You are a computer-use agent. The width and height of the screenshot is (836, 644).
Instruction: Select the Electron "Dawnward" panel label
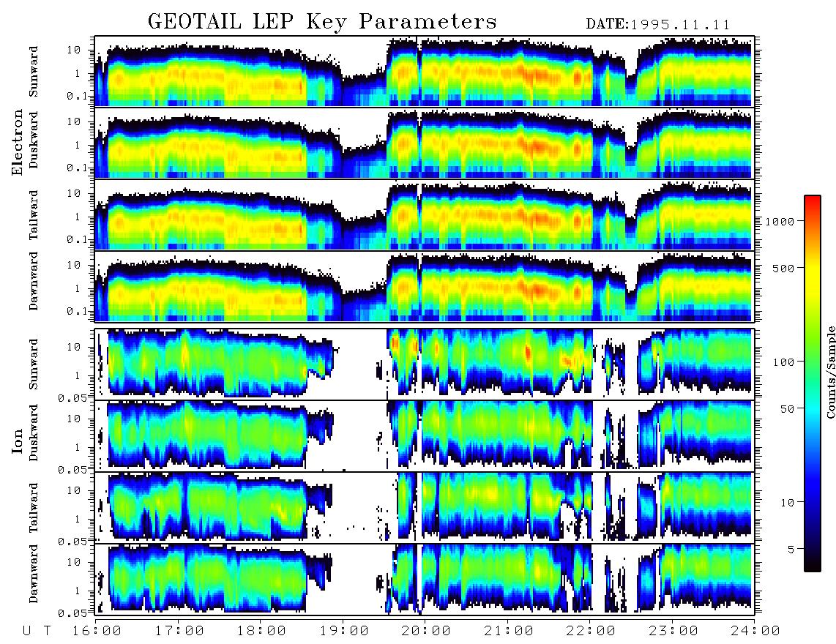[34, 281]
